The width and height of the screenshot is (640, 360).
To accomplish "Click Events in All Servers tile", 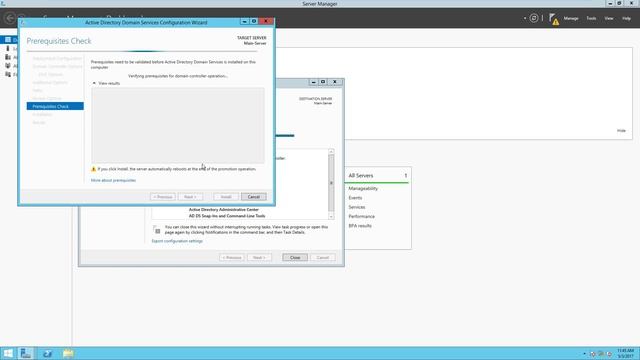I will (355, 198).
